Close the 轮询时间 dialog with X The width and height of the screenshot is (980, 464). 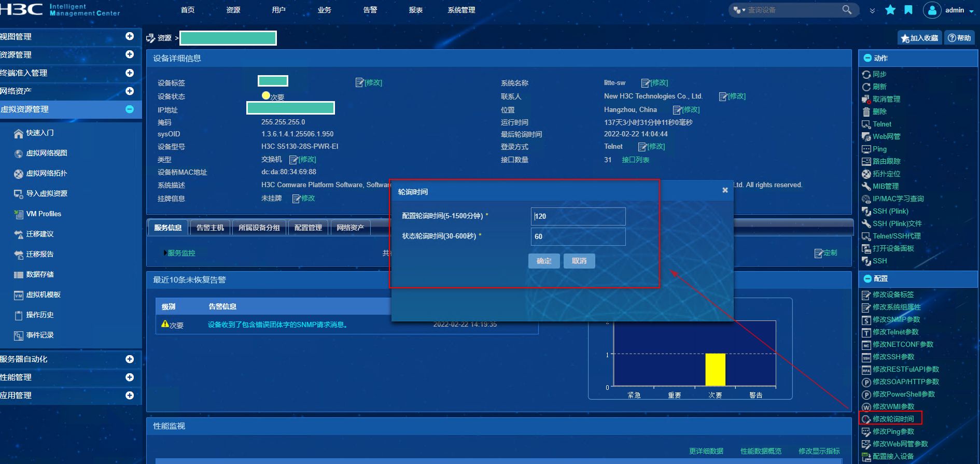[725, 190]
